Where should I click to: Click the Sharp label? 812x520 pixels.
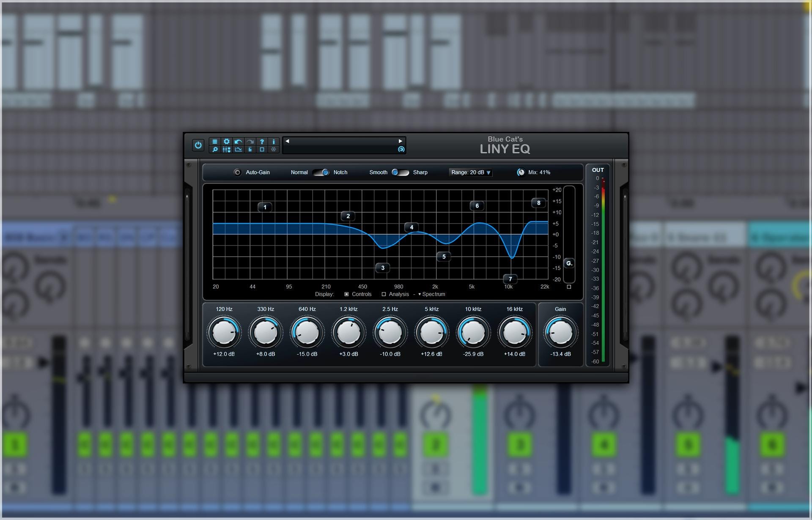(420, 172)
